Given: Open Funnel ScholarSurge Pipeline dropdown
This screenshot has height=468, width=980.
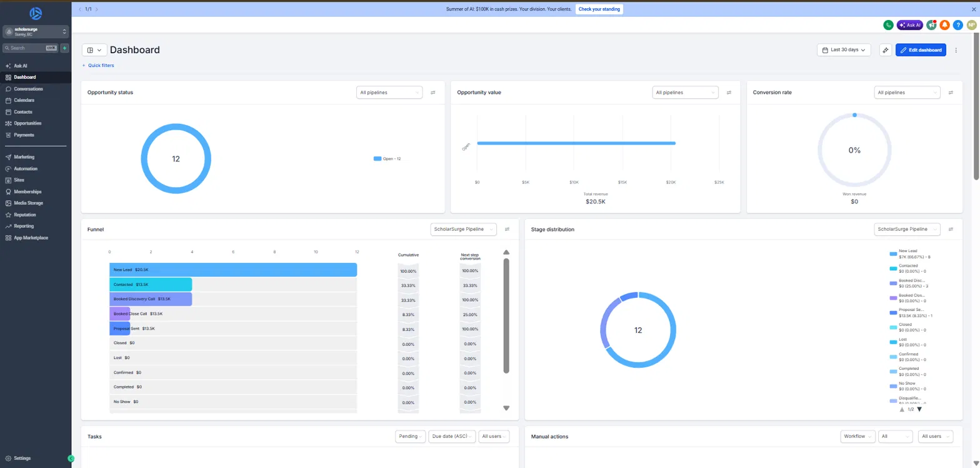Looking at the screenshot, I should tap(463, 230).
